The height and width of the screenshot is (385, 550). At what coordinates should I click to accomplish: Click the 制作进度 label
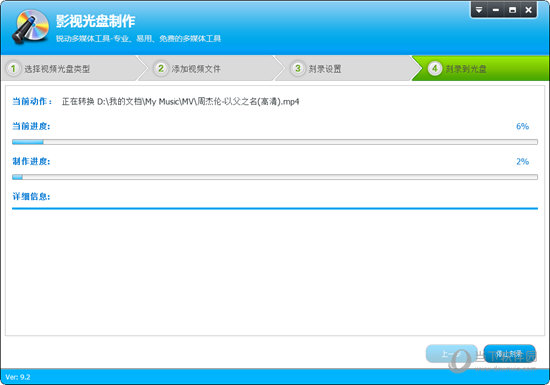(31, 162)
